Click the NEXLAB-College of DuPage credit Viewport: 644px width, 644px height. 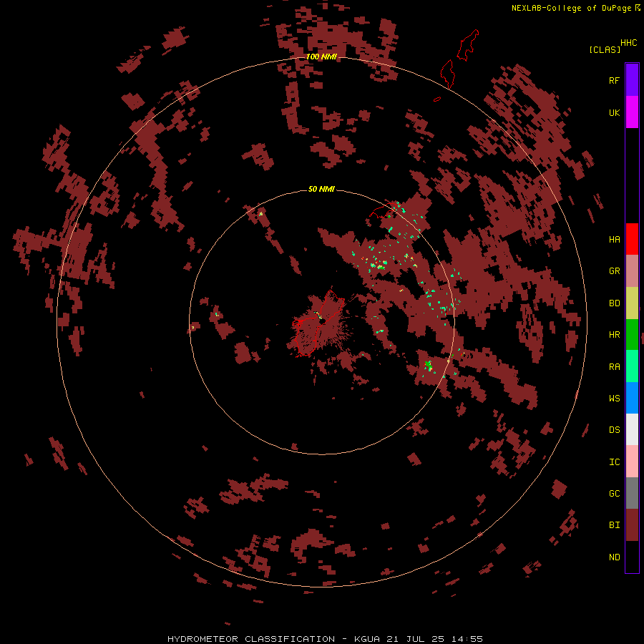click(x=571, y=8)
